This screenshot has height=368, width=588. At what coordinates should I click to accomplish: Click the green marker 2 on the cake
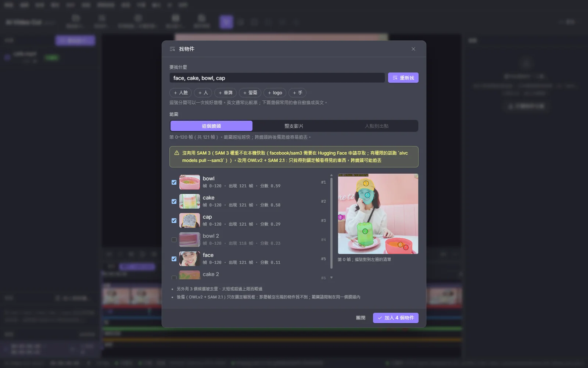(365, 231)
